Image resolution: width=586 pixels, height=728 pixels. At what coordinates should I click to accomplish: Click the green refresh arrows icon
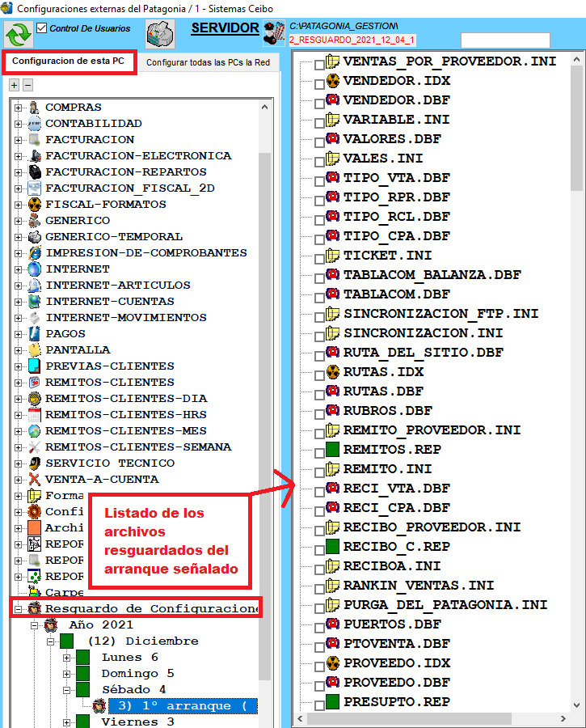(18, 35)
